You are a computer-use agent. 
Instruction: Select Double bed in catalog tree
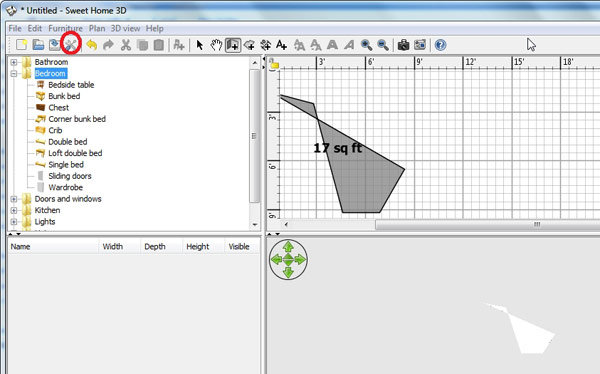click(x=68, y=142)
